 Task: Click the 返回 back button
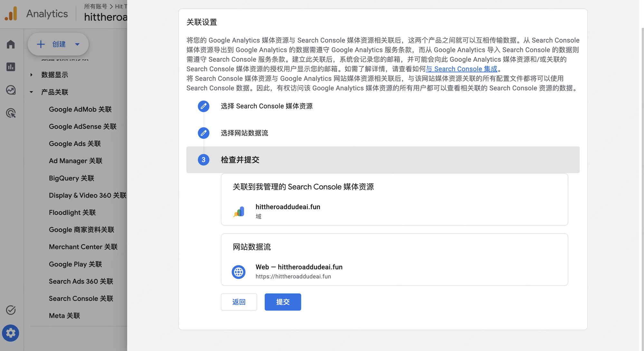(x=239, y=302)
